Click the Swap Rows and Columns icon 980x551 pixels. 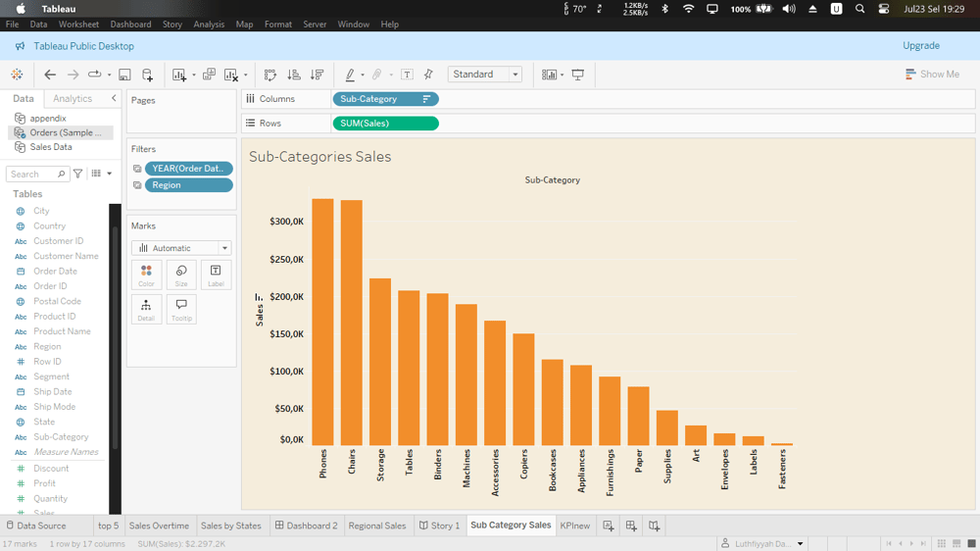[x=270, y=75]
